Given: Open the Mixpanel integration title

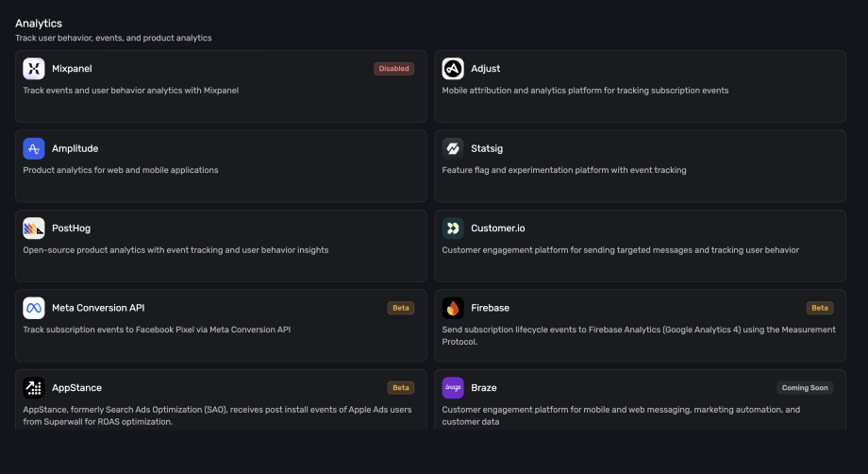Looking at the screenshot, I should click(72, 69).
